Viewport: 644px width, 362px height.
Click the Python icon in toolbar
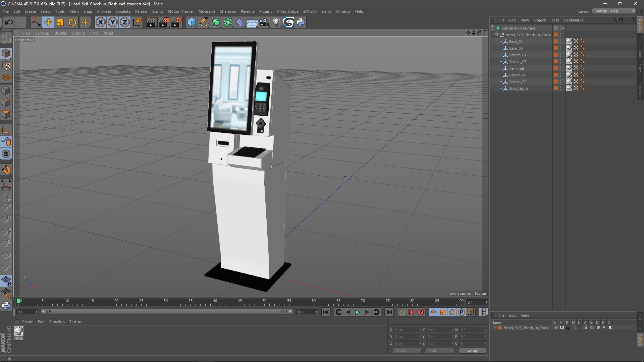[301, 22]
